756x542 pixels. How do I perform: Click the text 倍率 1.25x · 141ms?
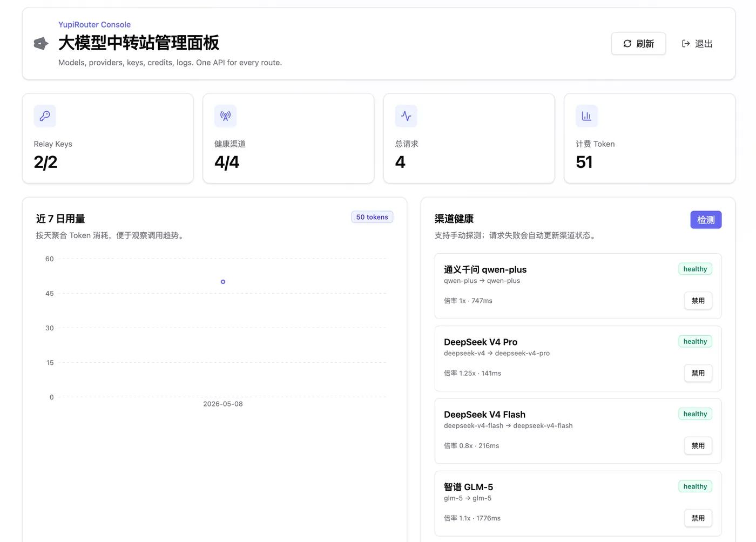tap(473, 373)
